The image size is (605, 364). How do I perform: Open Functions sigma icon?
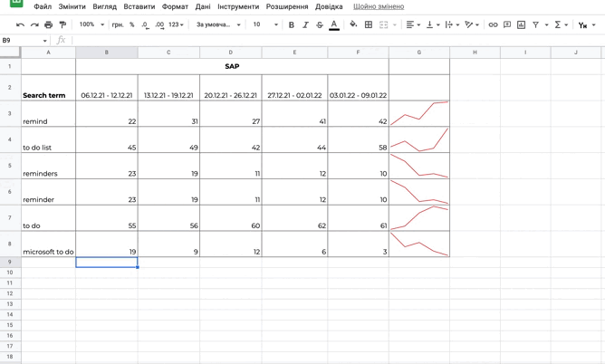point(558,24)
